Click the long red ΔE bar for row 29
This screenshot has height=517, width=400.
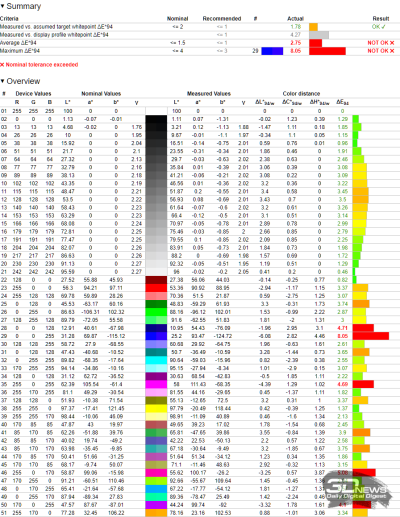coord(371,336)
